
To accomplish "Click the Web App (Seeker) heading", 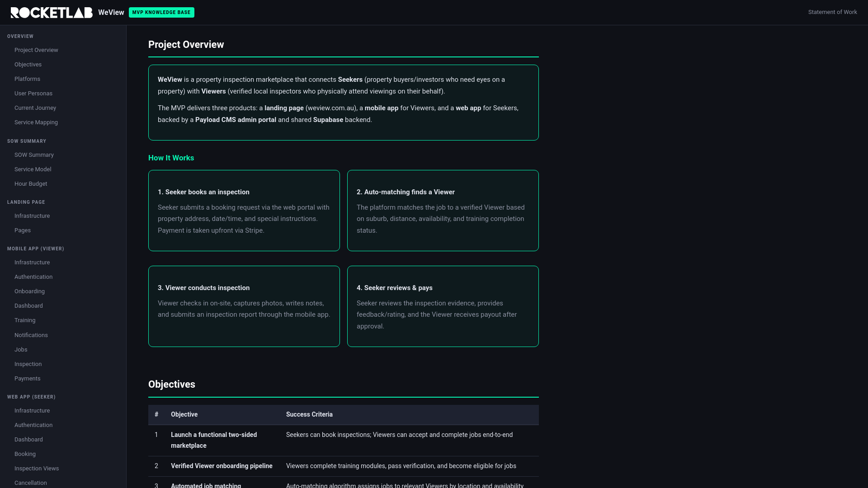I will (31, 397).
